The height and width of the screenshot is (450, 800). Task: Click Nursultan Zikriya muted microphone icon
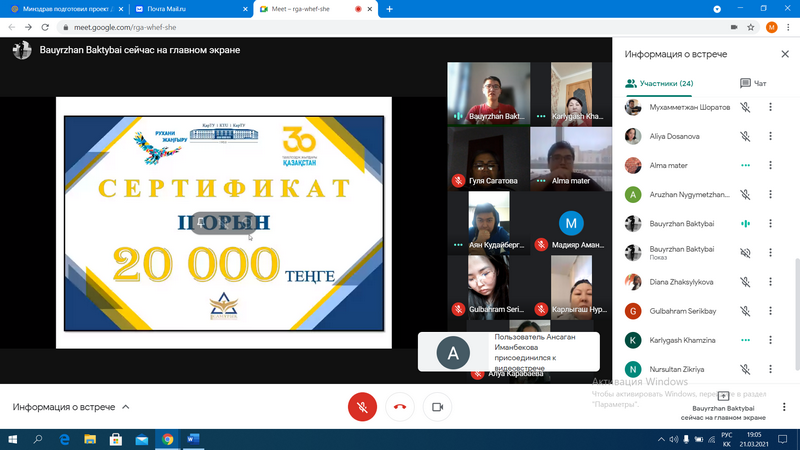coord(745,369)
